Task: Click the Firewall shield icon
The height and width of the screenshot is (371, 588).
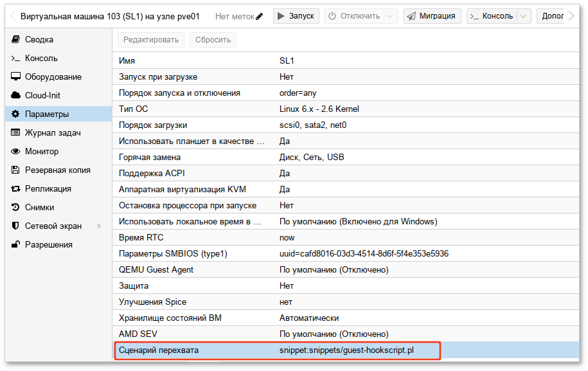Action: (16, 226)
